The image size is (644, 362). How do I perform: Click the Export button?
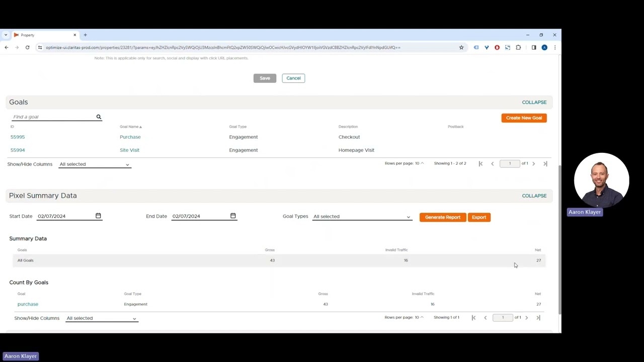pyautogui.click(x=479, y=217)
